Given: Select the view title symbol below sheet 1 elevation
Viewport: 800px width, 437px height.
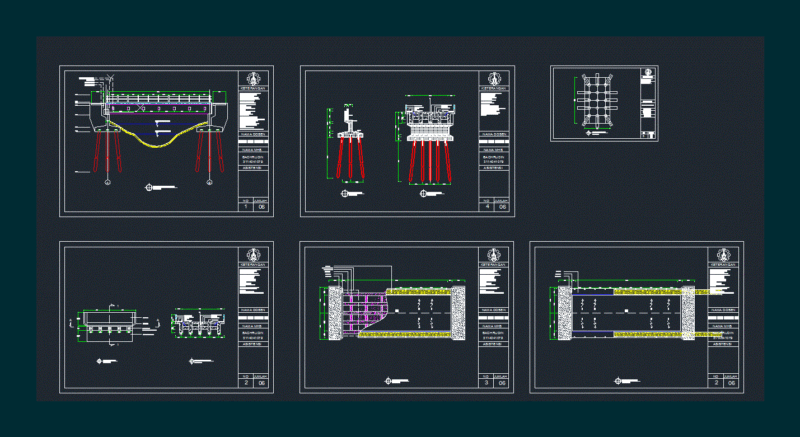Looking at the screenshot, I should click(x=149, y=188).
